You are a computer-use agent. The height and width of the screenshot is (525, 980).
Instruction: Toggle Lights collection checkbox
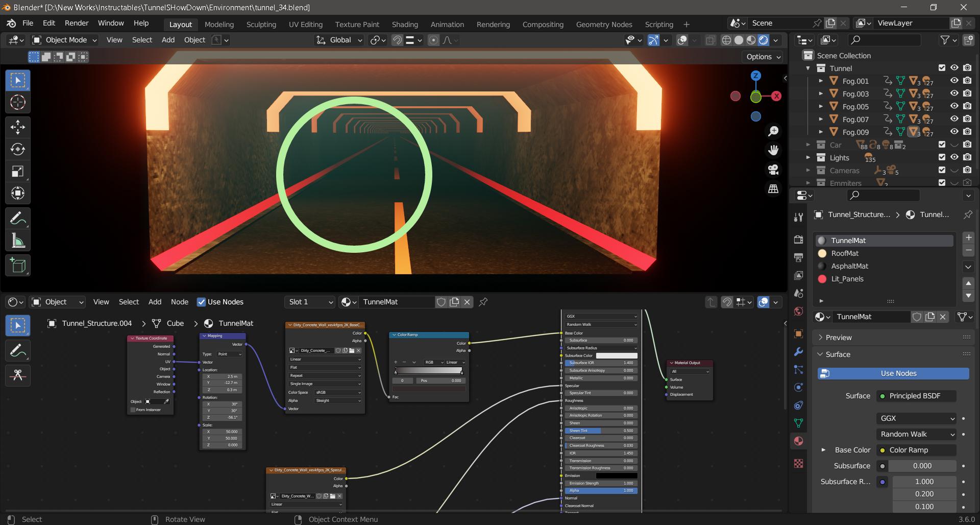(942, 157)
